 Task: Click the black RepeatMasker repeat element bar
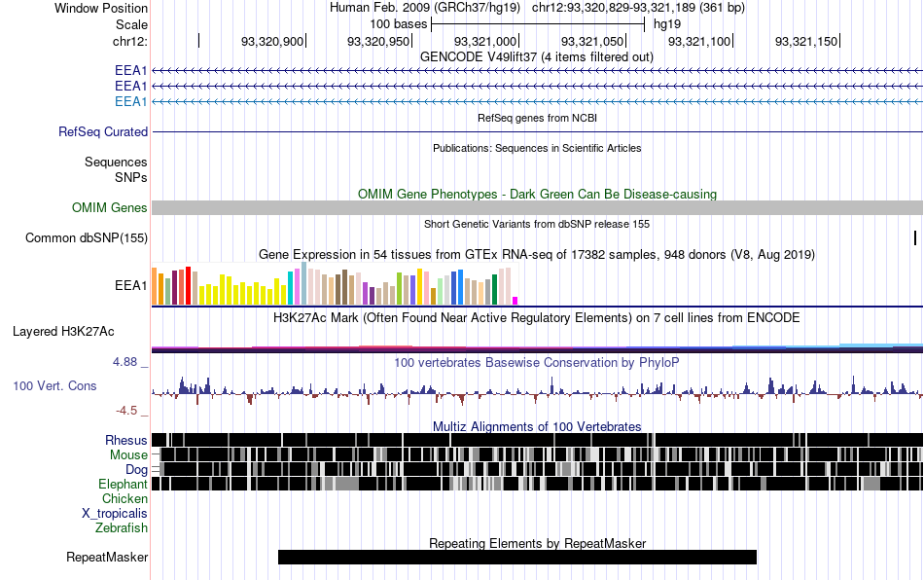click(x=516, y=557)
